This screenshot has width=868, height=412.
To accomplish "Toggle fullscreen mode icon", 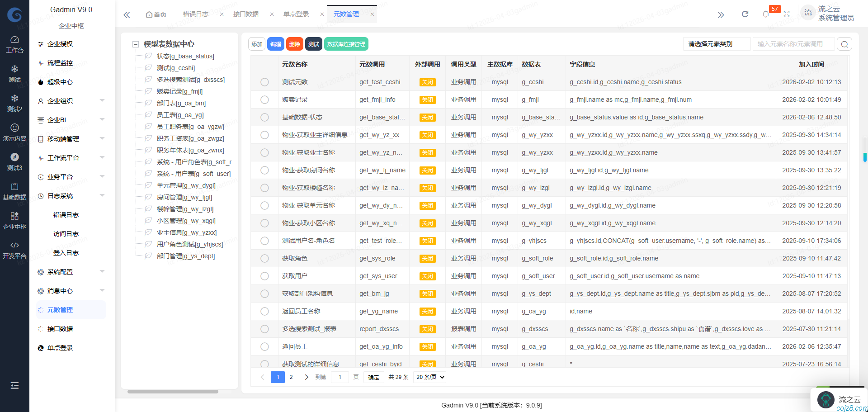I will pos(787,14).
